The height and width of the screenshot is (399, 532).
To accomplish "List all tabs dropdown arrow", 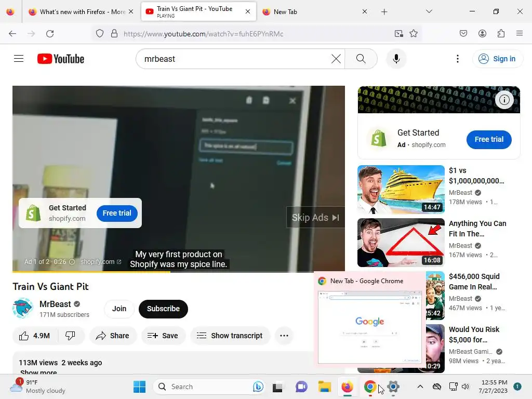I will point(429,11).
